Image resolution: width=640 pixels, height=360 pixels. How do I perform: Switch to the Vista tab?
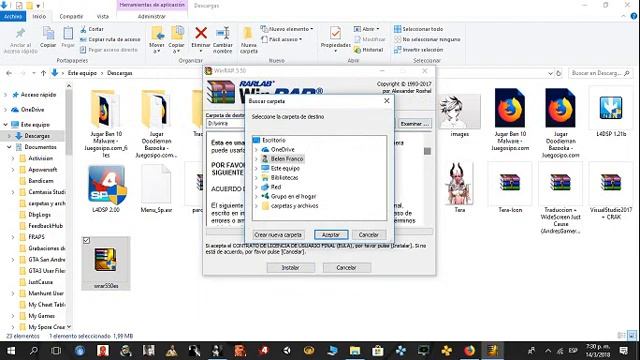coord(102,16)
